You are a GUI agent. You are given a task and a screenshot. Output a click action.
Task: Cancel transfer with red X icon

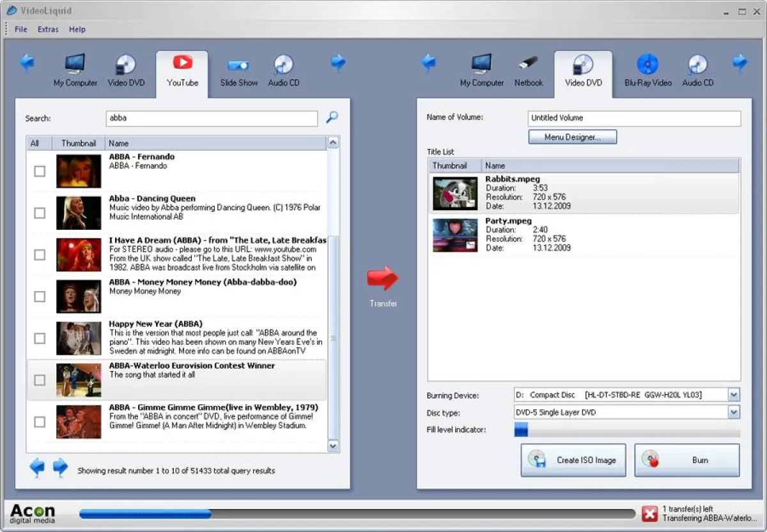tap(649, 513)
